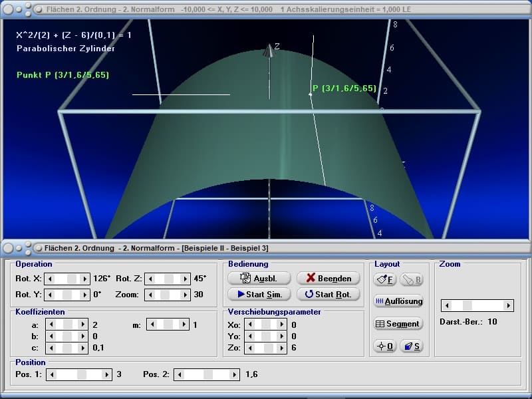Image resolution: width=532 pixels, height=399 pixels.
Task: Start rotation with Start Rot.
Action: 328,294
